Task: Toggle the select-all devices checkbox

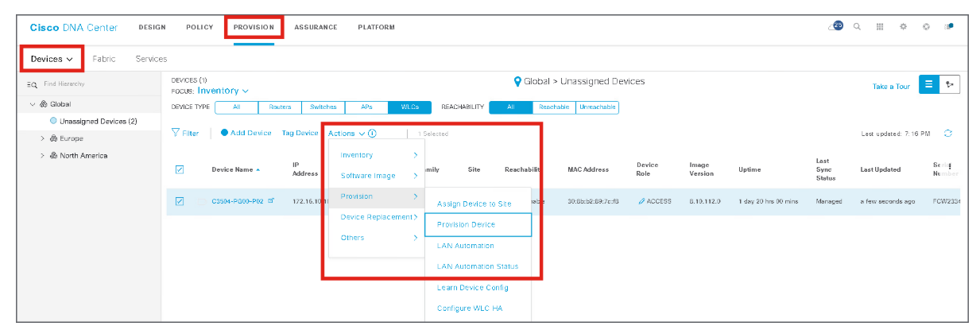Action: (x=180, y=169)
